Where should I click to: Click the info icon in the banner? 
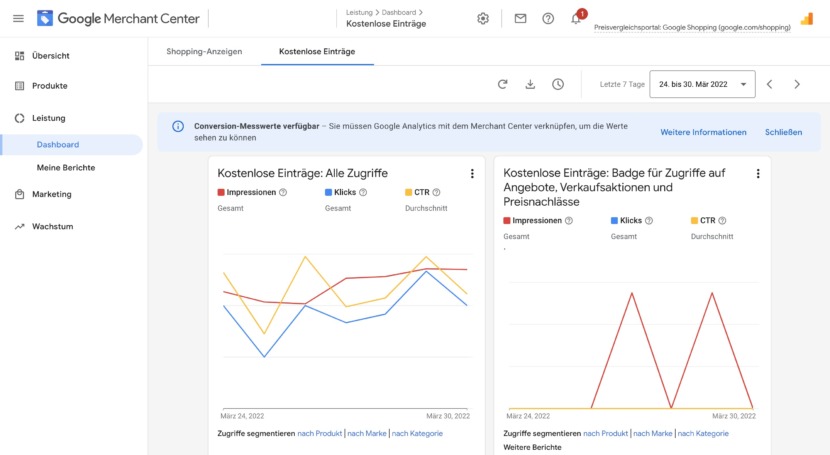pos(178,126)
